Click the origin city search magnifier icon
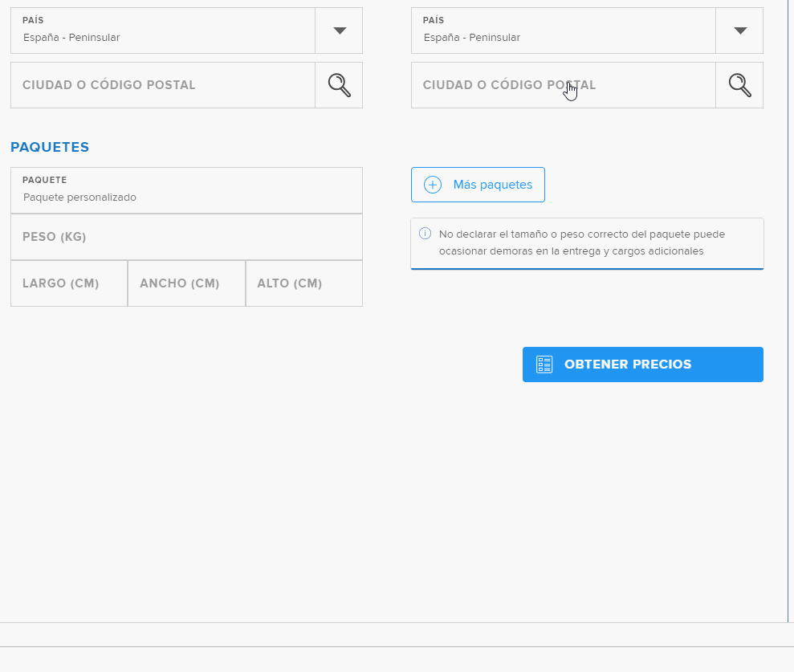 pos(340,85)
